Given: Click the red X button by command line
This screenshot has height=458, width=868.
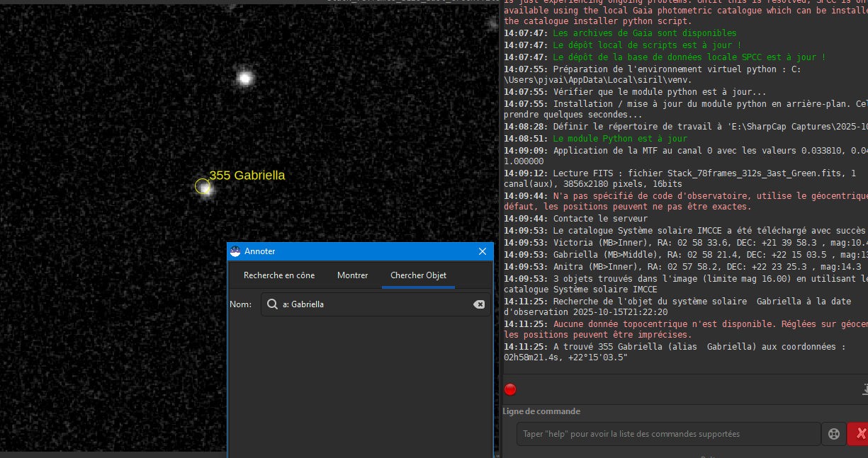Looking at the screenshot, I should [x=859, y=434].
